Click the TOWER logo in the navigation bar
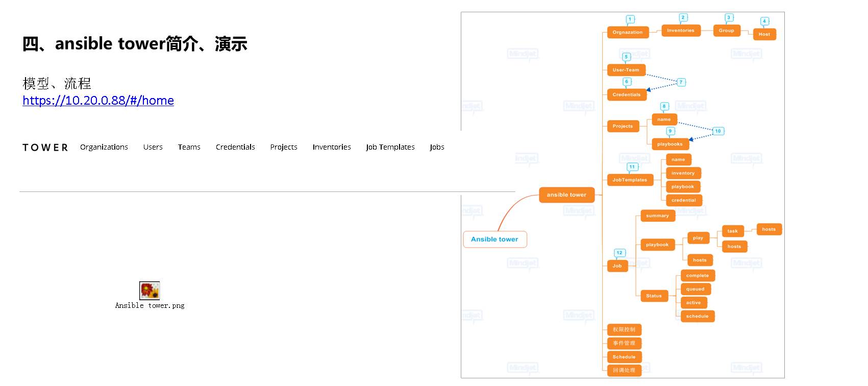Viewport: 868px width, 386px height. point(45,148)
